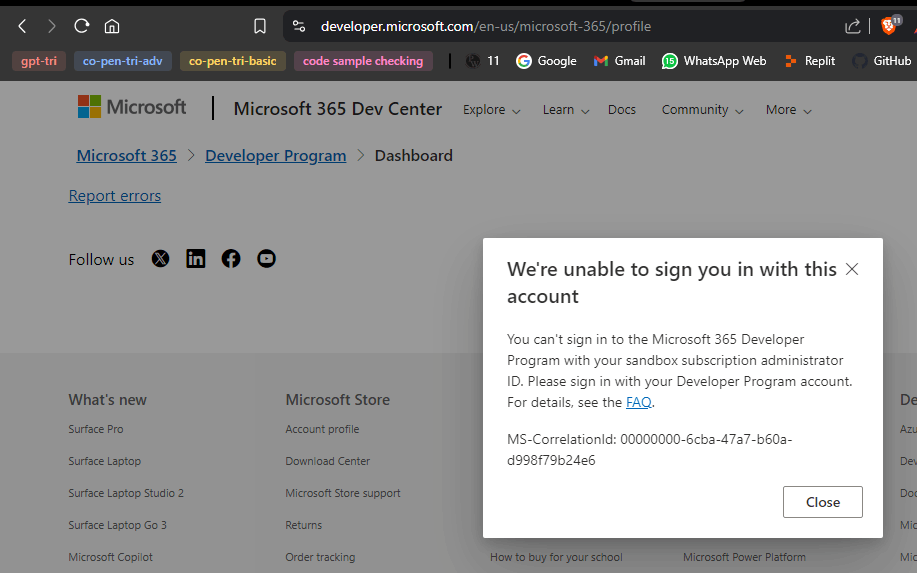Click the Report errors link
The image size is (917, 573).
(115, 195)
